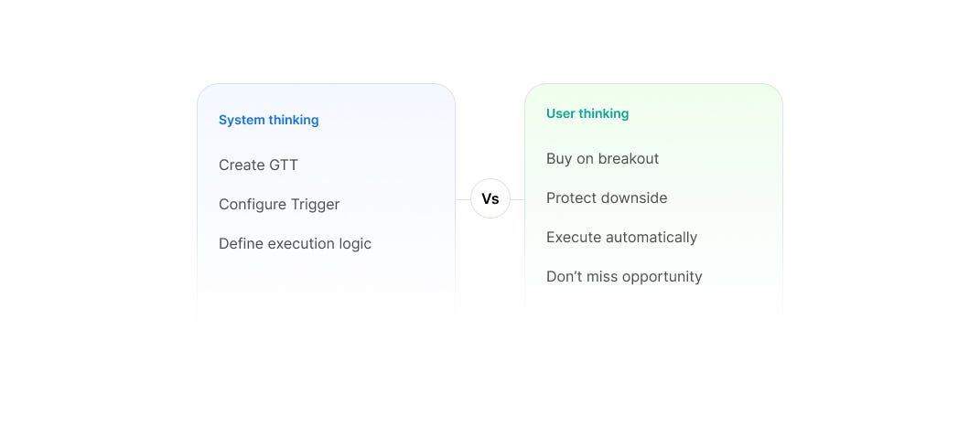Select the Protect downside item

click(x=607, y=198)
